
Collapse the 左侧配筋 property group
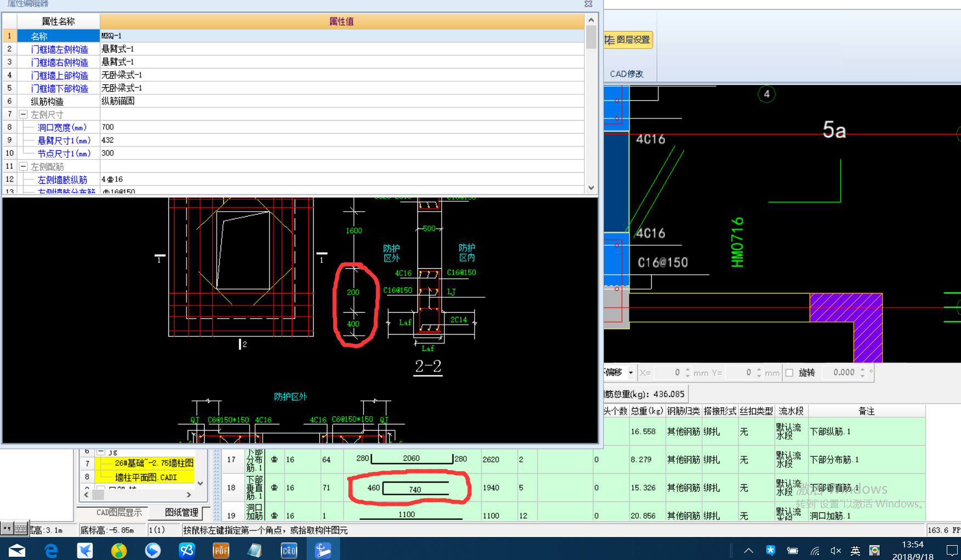pyautogui.click(x=24, y=166)
